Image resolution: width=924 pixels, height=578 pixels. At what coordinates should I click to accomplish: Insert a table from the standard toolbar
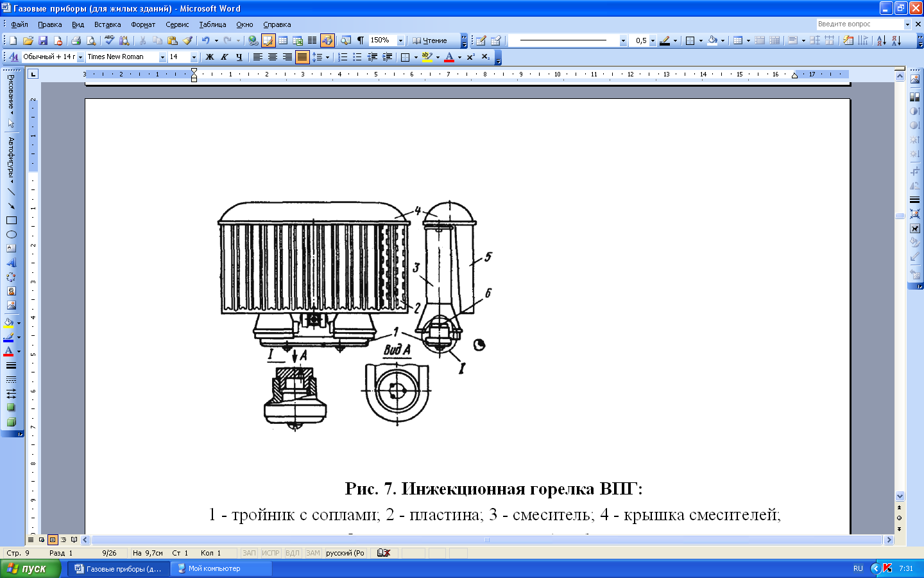[283, 40]
